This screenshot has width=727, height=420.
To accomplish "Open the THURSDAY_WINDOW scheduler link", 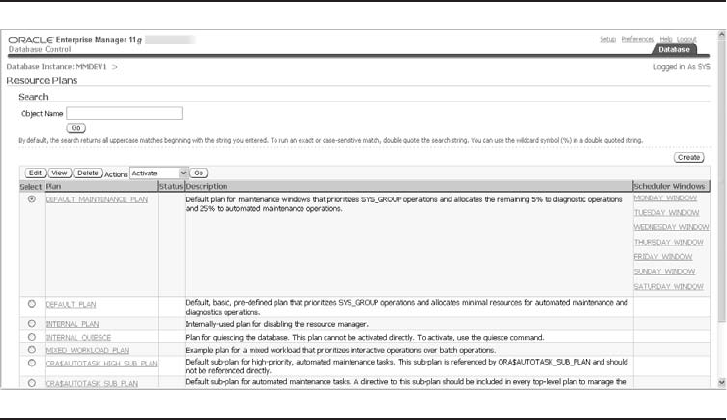I will (669, 242).
